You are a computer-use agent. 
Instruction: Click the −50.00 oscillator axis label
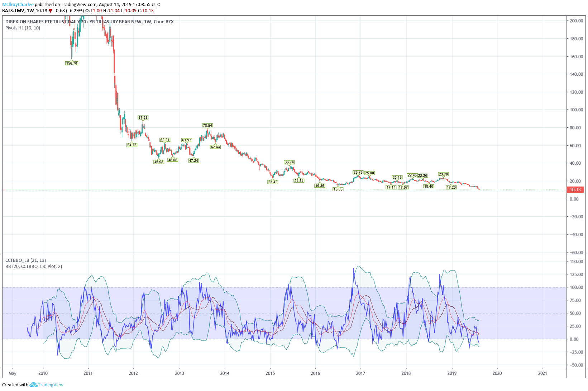pyautogui.click(x=577, y=365)
